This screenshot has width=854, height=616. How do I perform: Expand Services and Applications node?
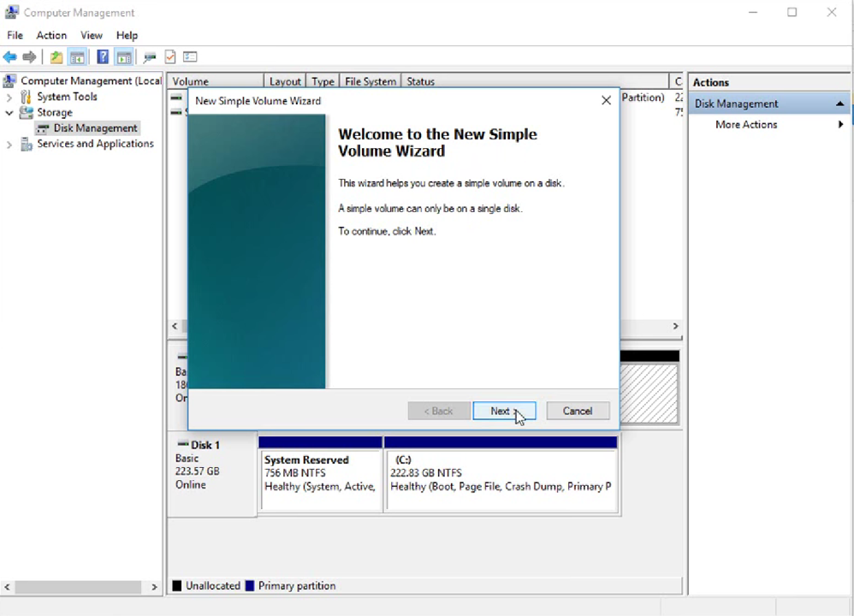tap(9, 145)
